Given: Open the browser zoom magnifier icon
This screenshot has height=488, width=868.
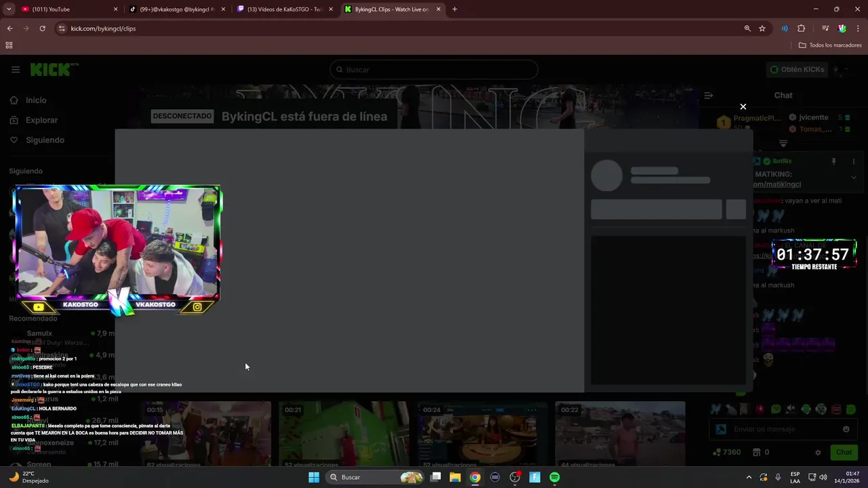Looking at the screenshot, I should pos(747,28).
